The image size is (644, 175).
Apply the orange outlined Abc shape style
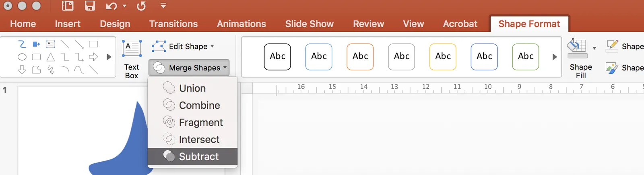[x=360, y=57]
